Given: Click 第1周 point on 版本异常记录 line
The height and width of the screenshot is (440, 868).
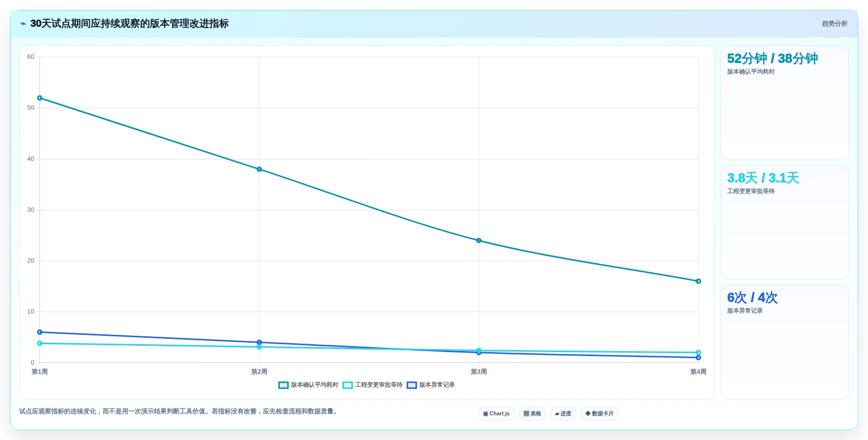Looking at the screenshot, I should (x=39, y=332).
